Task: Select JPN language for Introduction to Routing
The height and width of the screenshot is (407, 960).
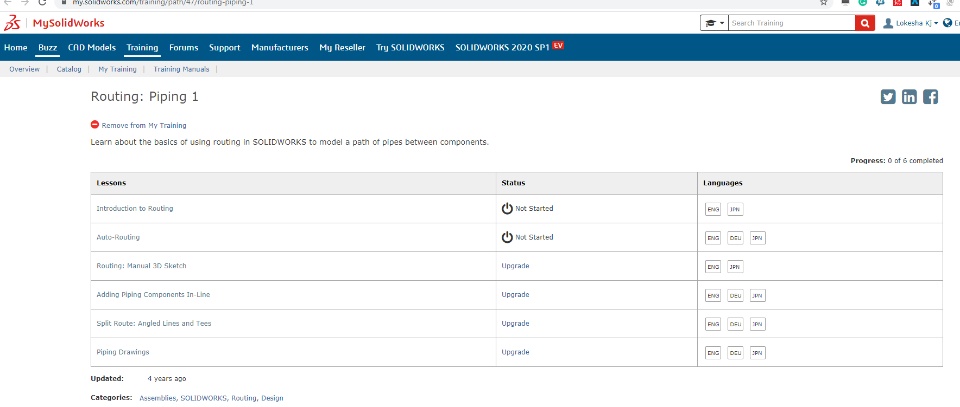Action: (x=735, y=209)
